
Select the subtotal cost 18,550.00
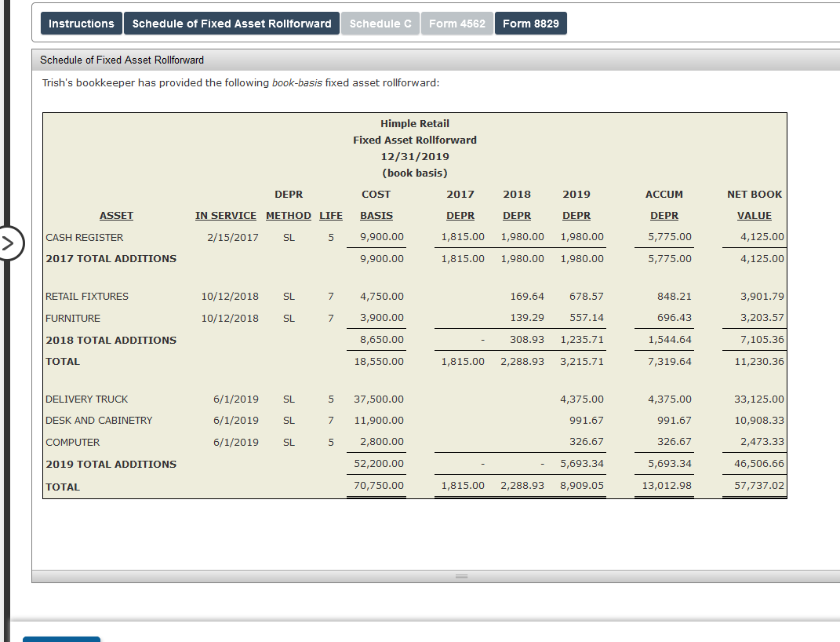click(379, 362)
